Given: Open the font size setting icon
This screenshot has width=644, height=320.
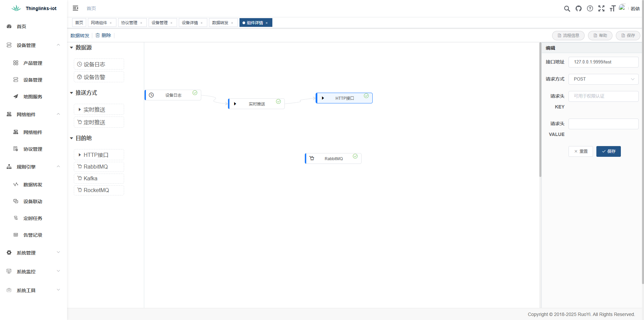Looking at the screenshot, I should [612, 9].
